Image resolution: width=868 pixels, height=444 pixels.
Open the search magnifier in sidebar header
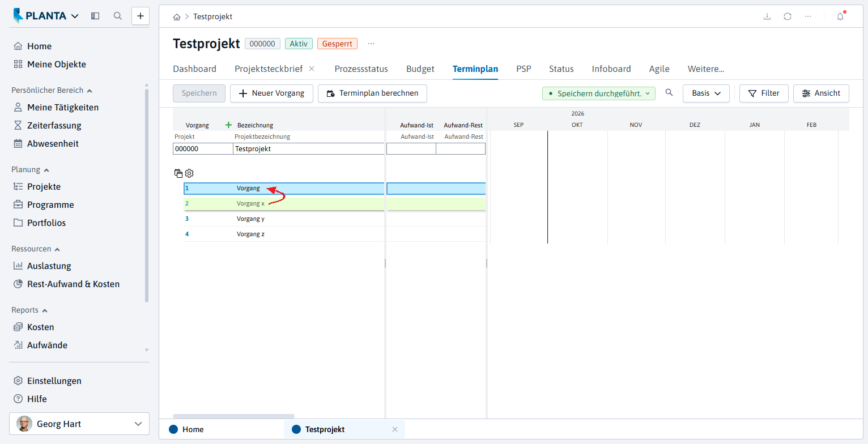pos(118,16)
